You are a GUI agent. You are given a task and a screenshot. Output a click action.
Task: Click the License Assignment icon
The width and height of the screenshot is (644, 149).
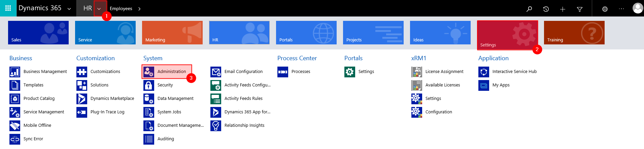coord(417,72)
